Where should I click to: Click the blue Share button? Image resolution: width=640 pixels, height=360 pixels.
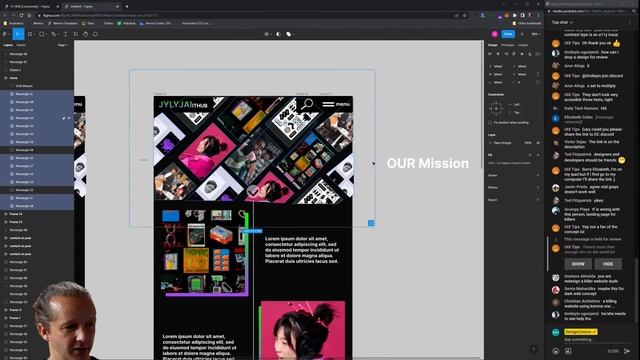508,34
